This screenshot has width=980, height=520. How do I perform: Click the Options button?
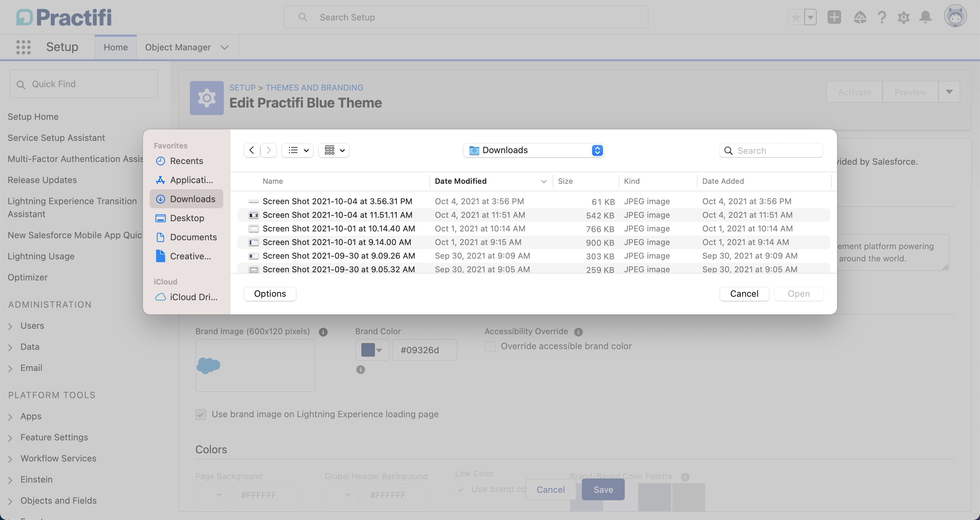(270, 294)
